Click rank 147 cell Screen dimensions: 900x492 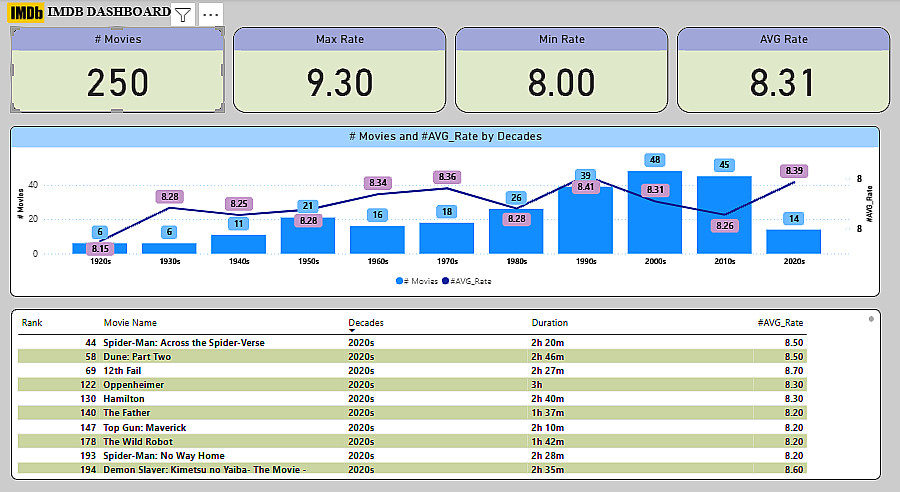click(88, 428)
